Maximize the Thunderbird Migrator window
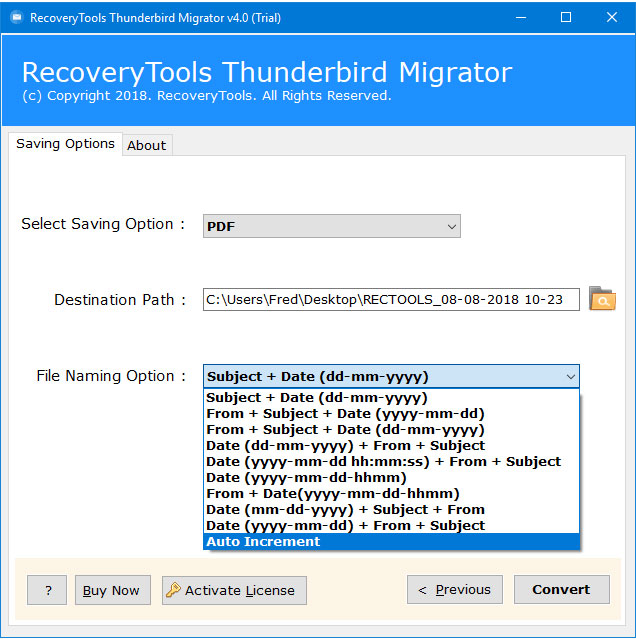Image resolution: width=636 pixels, height=639 pixels. point(566,18)
